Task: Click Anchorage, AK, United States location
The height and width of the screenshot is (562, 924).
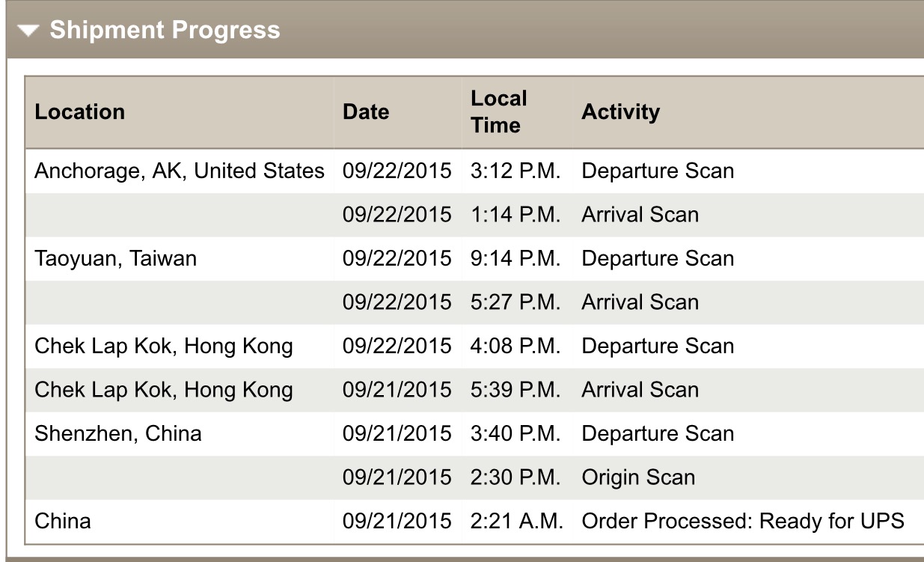Action: [x=180, y=171]
